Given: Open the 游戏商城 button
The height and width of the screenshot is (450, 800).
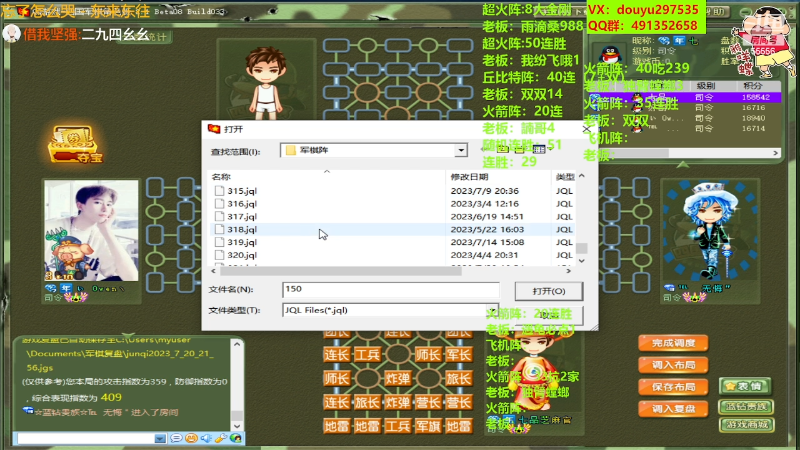Looking at the screenshot, I should (x=746, y=424).
